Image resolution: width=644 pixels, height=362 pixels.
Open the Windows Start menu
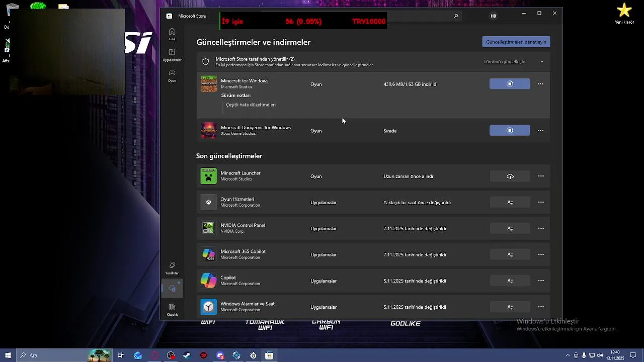pos(8,355)
